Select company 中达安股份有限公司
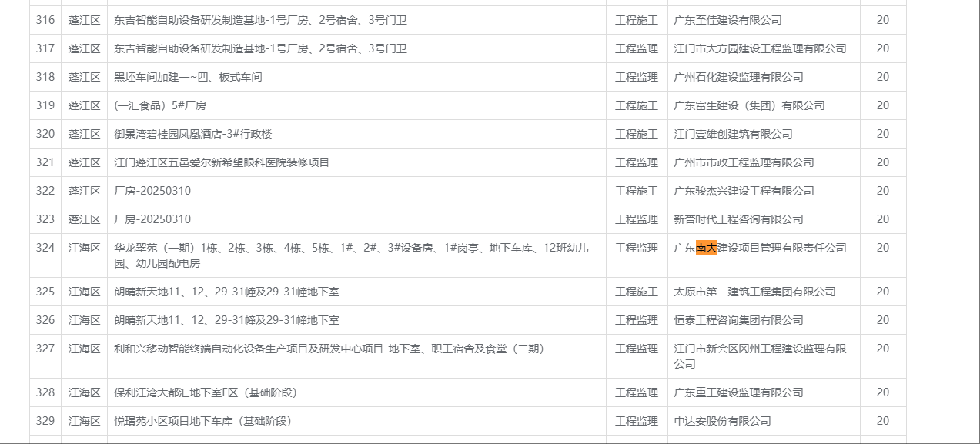Image resolution: width=980 pixels, height=444 pixels. click(722, 421)
